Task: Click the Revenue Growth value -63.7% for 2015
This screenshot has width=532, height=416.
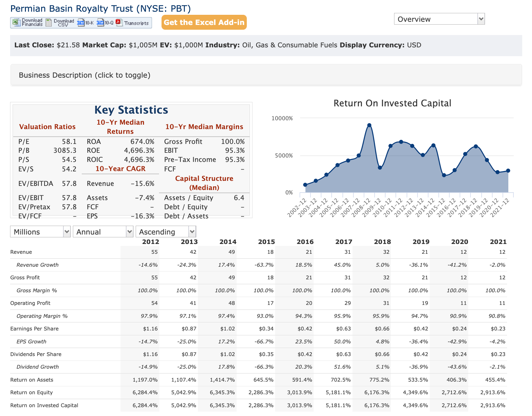Action: pos(264,265)
